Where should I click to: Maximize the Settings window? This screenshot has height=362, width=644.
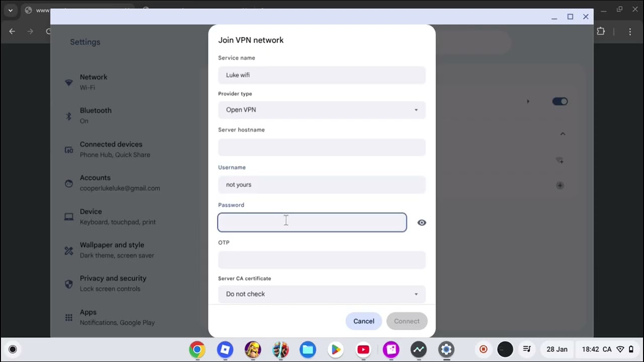pos(570,17)
